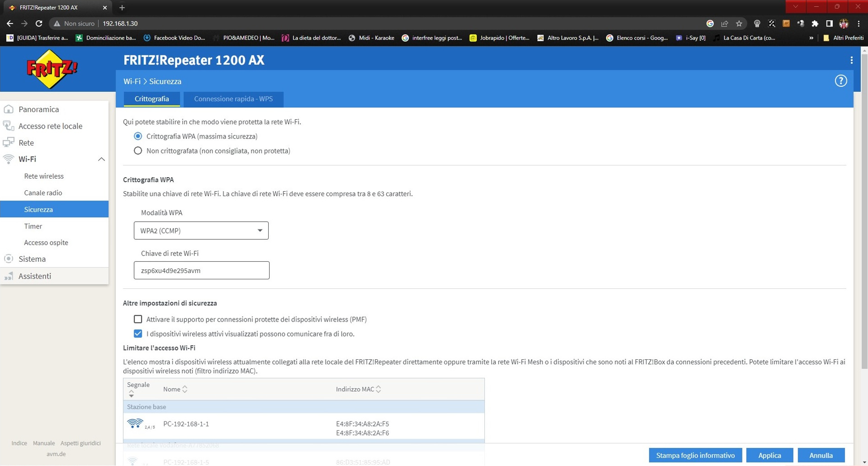Switch to Connessione rapida - WPS tab

pos(233,99)
